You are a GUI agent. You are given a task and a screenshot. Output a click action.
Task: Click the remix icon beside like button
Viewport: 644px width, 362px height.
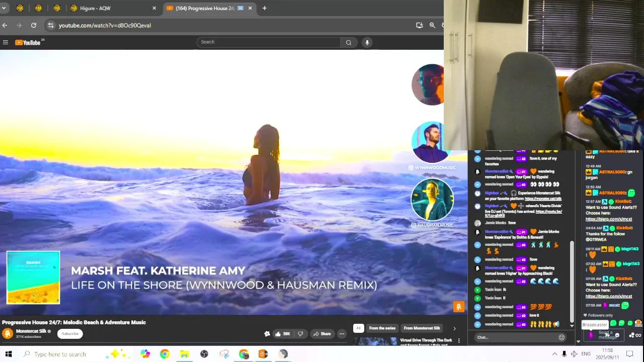click(267, 334)
